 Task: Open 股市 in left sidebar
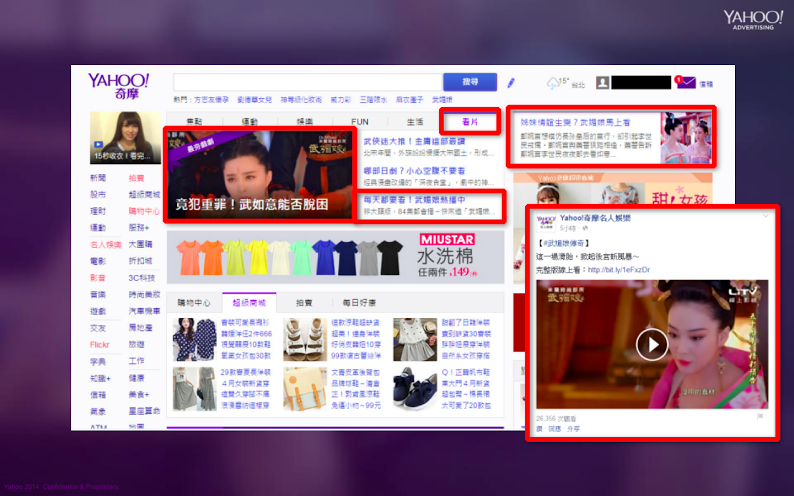[98, 194]
